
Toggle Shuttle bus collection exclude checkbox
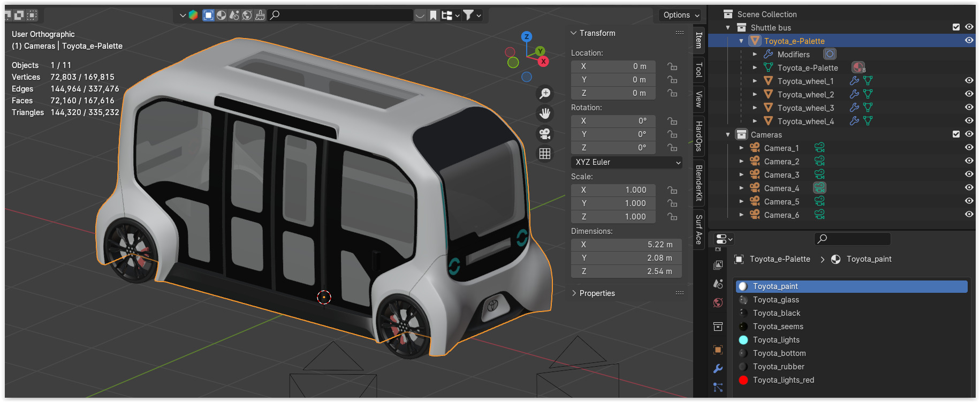956,27
